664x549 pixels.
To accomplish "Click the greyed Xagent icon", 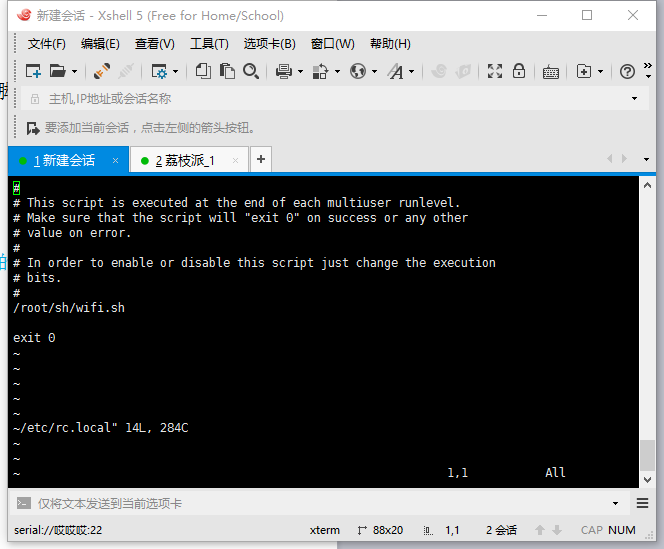I will (x=463, y=71).
